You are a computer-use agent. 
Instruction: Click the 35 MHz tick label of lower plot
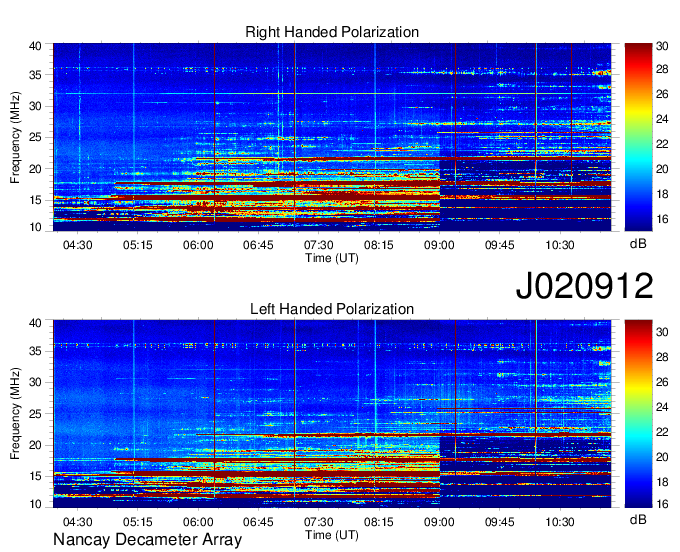coord(35,351)
